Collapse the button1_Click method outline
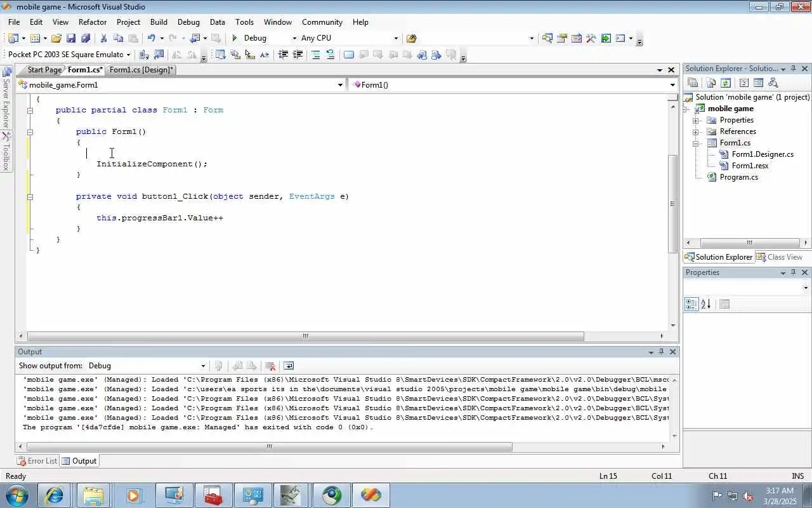The image size is (812, 508). (x=30, y=197)
